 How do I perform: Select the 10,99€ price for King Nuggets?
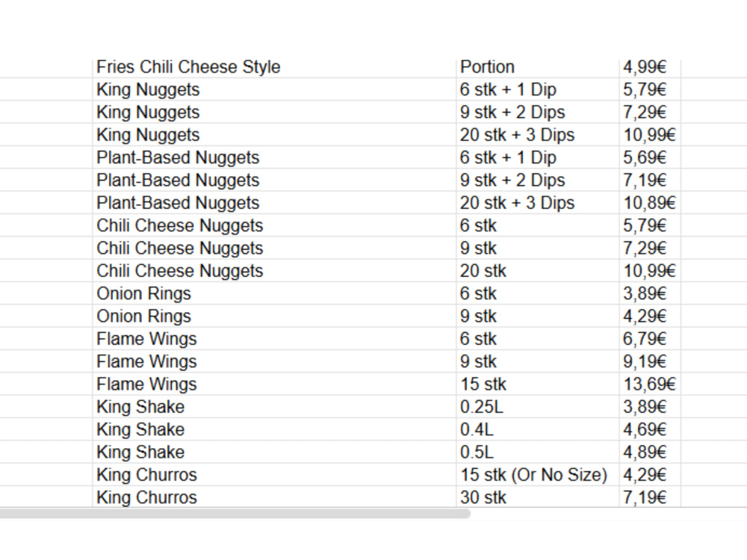point(650,134)
